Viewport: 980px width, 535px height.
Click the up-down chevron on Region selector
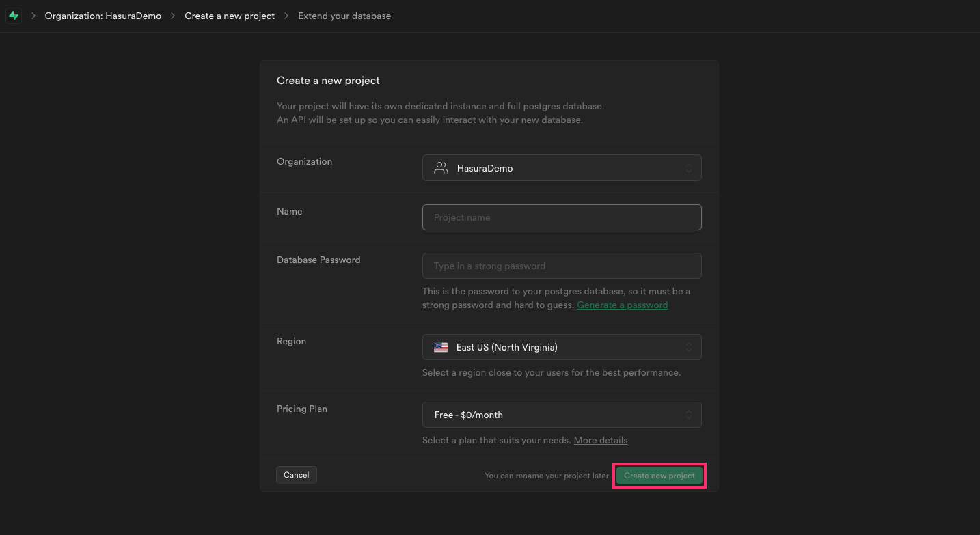pos(690,346)
